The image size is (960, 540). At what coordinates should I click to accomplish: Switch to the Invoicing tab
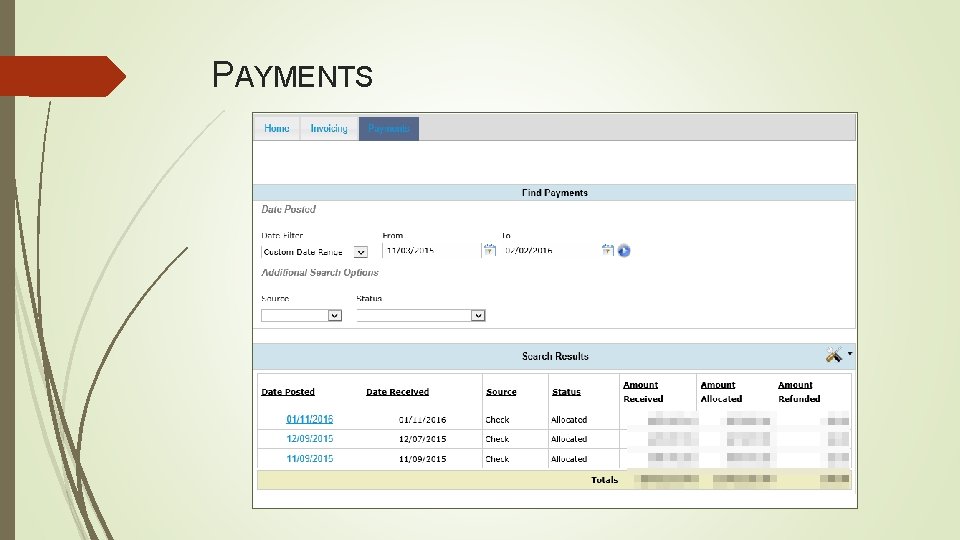(x=329, y=129)
